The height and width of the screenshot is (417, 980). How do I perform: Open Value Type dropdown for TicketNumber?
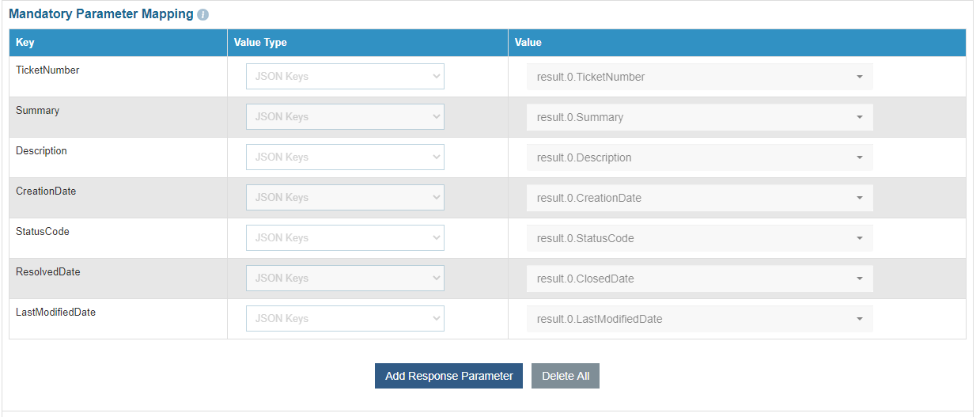click(x=345, y=77)
